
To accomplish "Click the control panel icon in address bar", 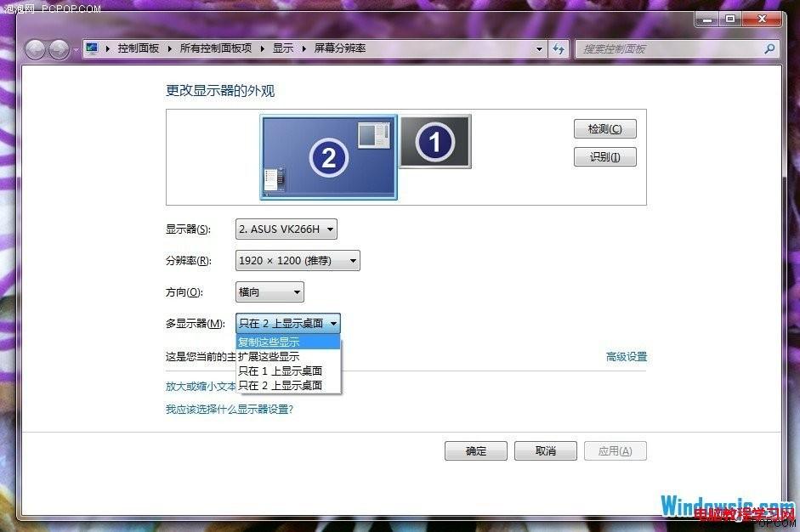I will click(92, 48).
